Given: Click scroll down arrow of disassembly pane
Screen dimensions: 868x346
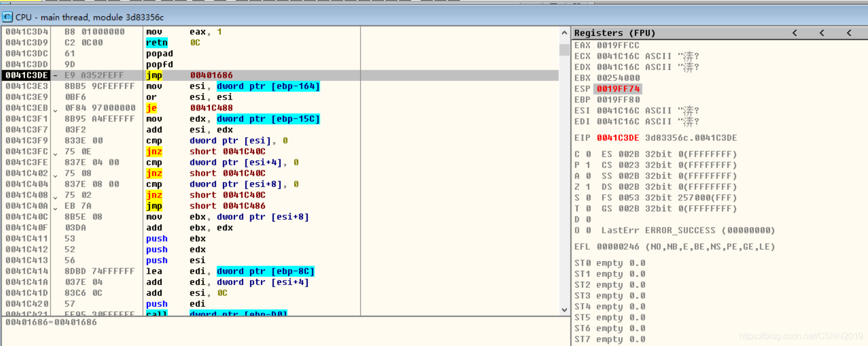Looking at the screenshot, I should click(x=564, y=310).
